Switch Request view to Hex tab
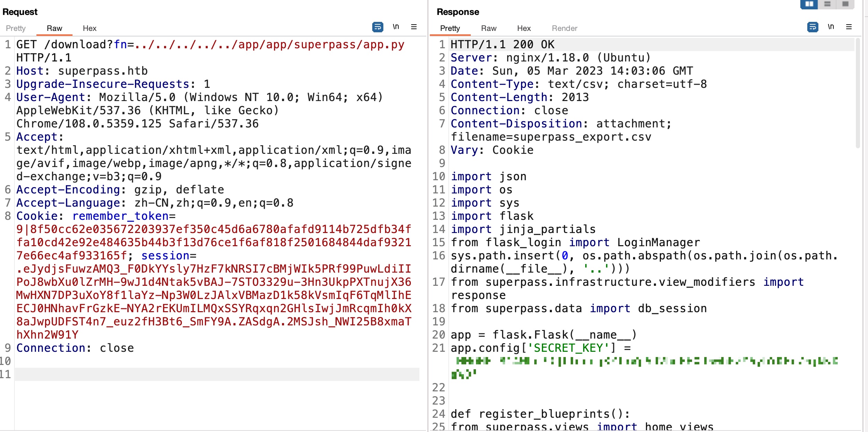This screenshot has height=432, width=868. [90, 28]
